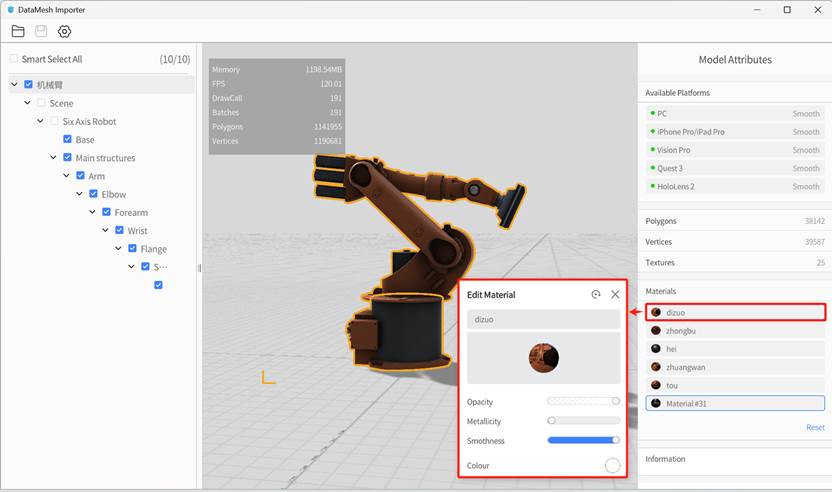Select the zhuangwan material sphere icon

[x=656, y=367]
